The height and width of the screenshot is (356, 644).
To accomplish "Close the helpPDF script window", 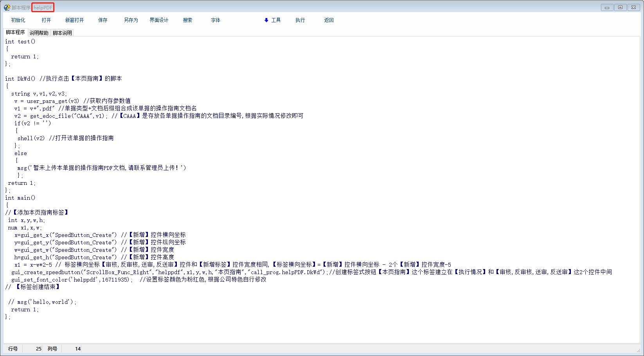I will click(x=633, y=7).
